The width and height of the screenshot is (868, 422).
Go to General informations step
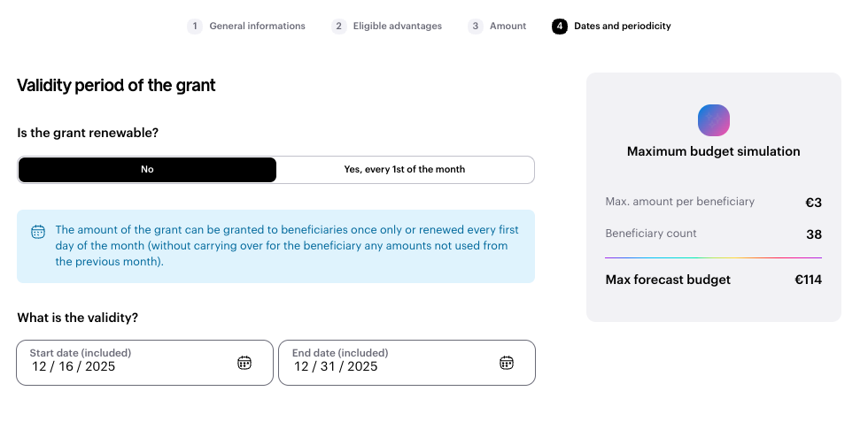[257, 27]
